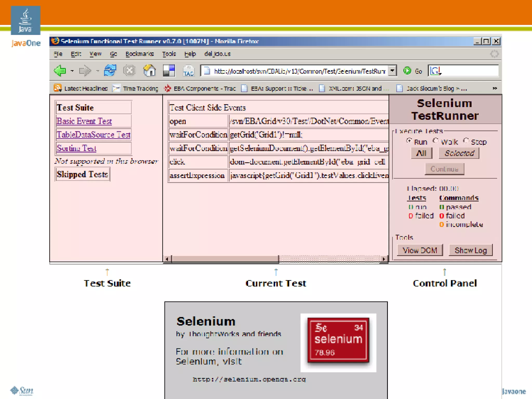This screenshot has height=399, width=532.
Task: Open the Basic Event Test link
Action: pos(84,121)
